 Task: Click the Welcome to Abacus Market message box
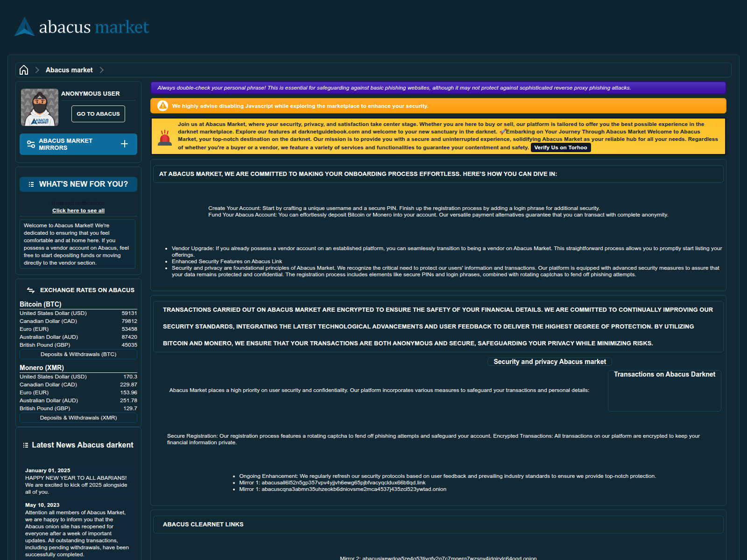click(x=78, y=244)
